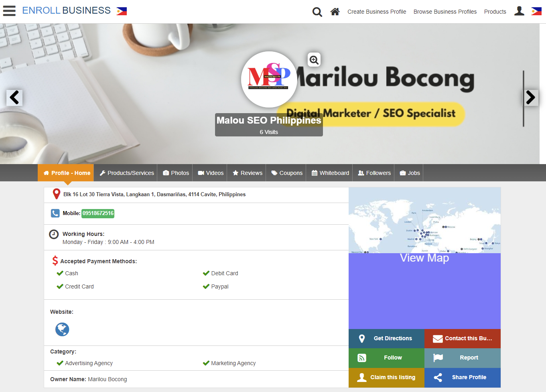
Task: Open the website globe icon
Action: tap(62, 329)
